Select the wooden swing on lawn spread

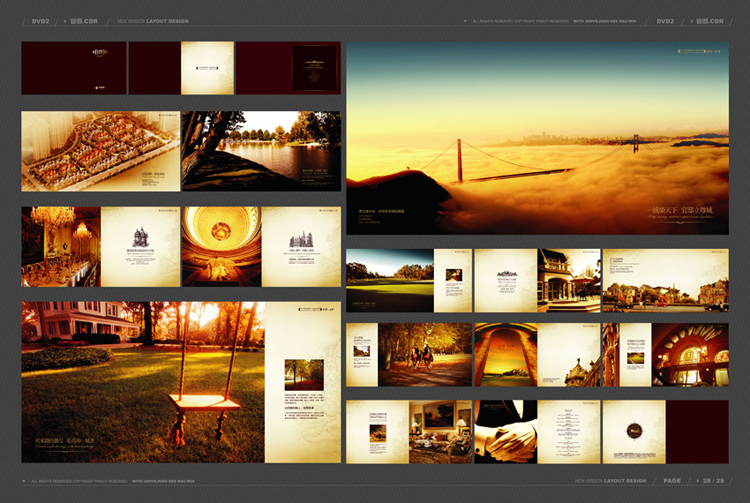tap(181, 382)
